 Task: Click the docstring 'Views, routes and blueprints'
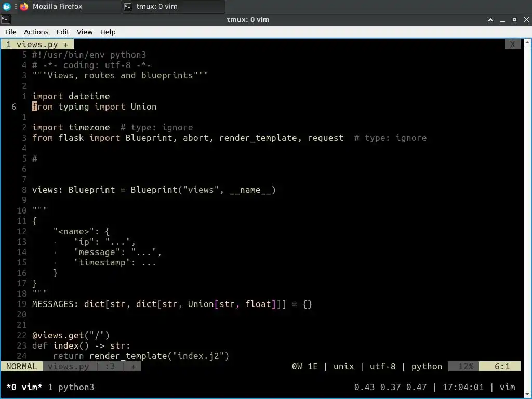click(x=120, y=75)
